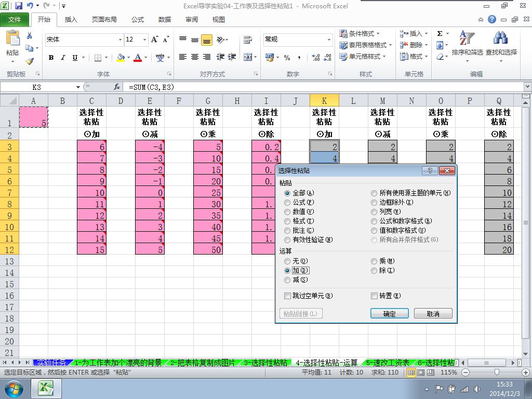The width and height of the screenshot is (532, 399).
Task: Expand the formula bar
Action: click(528, 87)
